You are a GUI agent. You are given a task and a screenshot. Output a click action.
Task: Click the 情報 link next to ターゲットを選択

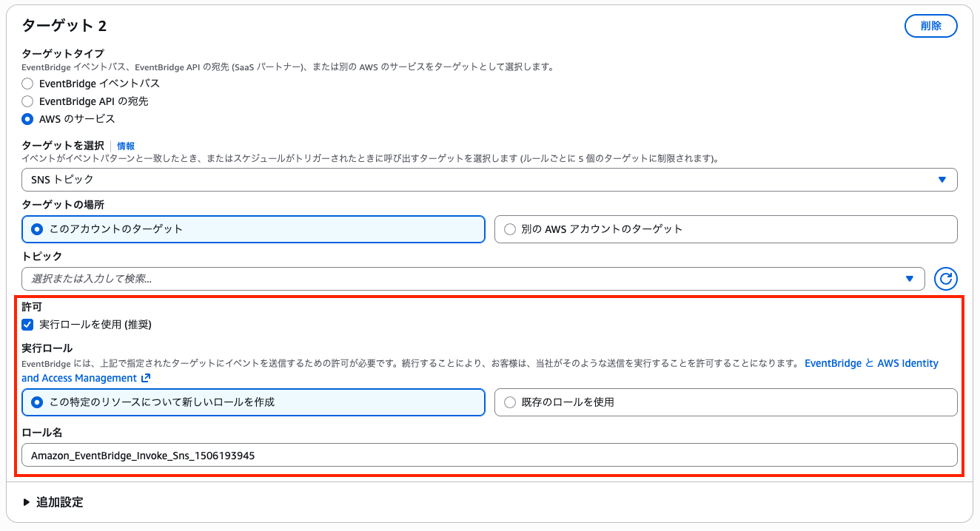point(126,146)
